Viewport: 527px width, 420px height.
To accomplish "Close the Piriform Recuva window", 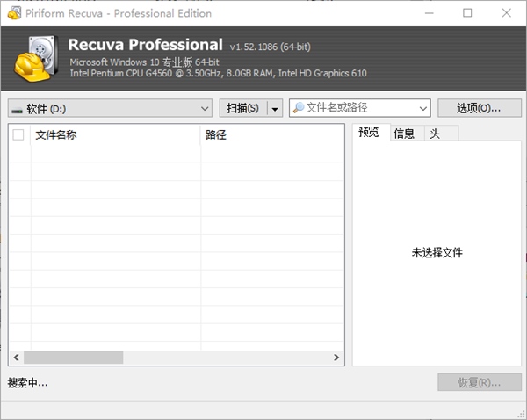I will click(507, 13).
